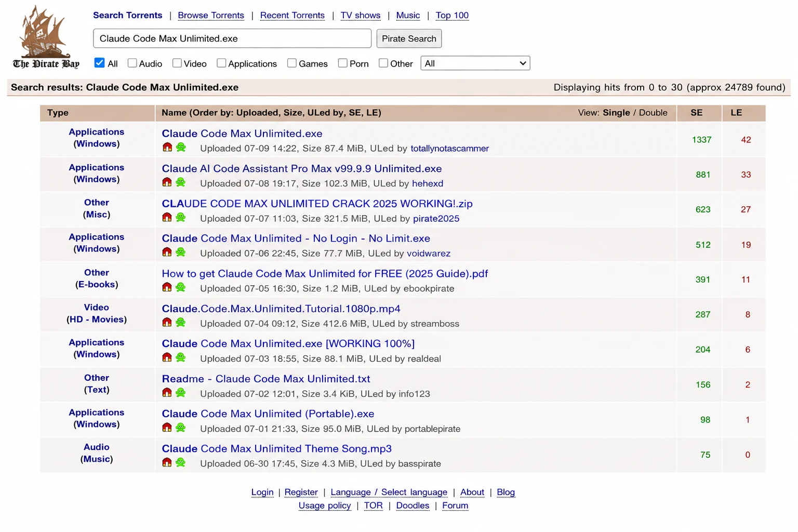
Task: Click green skull icon in pirate2025 row
Action: click(x=181, y=217)
